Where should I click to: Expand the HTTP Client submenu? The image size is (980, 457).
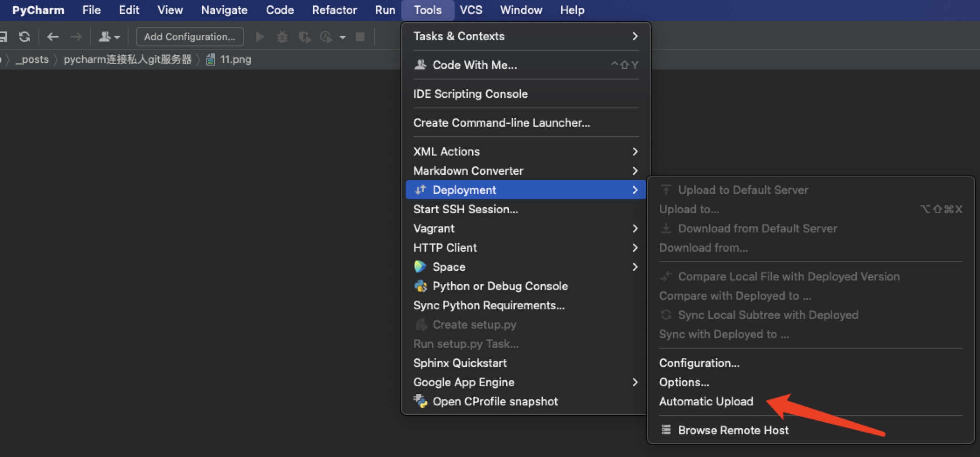[x=526, y=248]
